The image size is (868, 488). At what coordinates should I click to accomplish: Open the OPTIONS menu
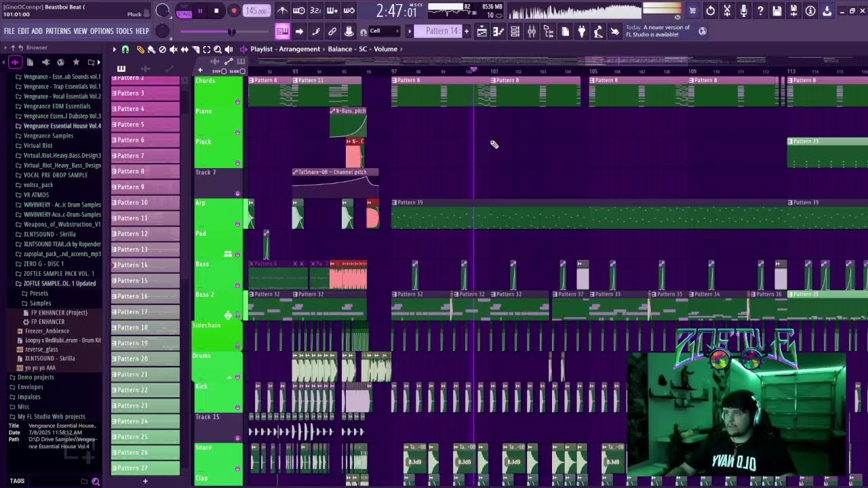coord(102,31)
